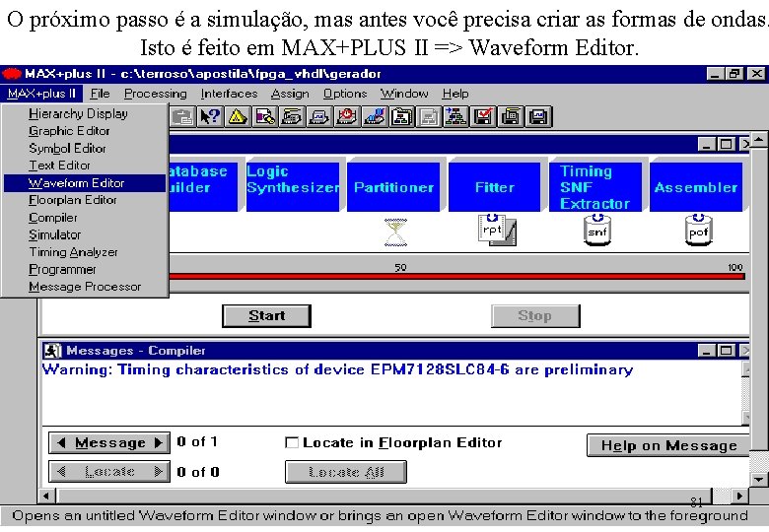Screen dimensions: 769x532
Task: Click the Locate All button
Action: [x=346, y=472]
